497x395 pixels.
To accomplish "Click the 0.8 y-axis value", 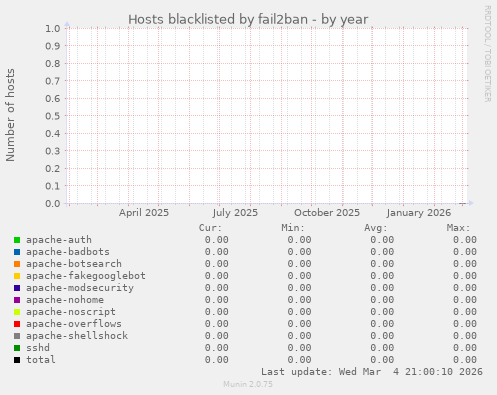I will tap(53, 63).
